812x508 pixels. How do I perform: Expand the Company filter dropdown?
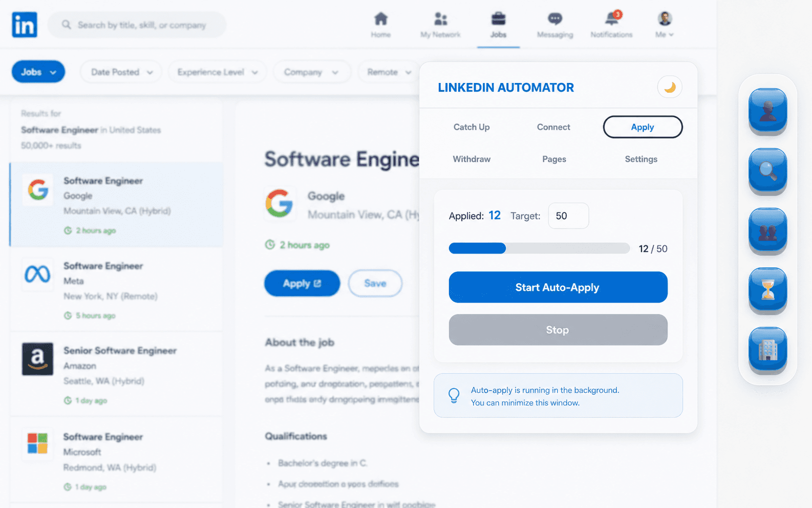(311, 72)
